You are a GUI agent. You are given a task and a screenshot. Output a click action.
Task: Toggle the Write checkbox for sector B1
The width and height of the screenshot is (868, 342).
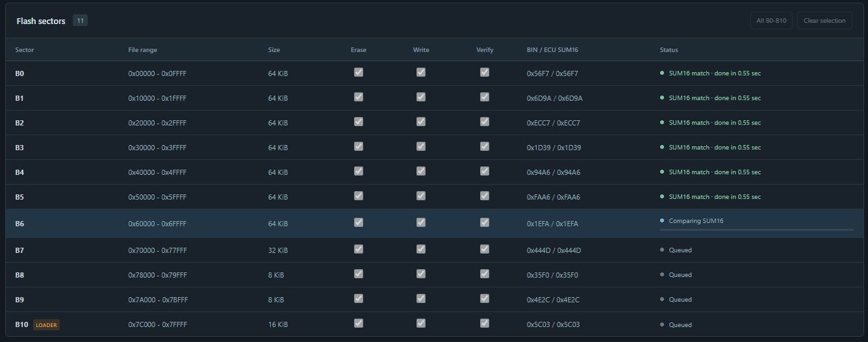click(421, 97)
